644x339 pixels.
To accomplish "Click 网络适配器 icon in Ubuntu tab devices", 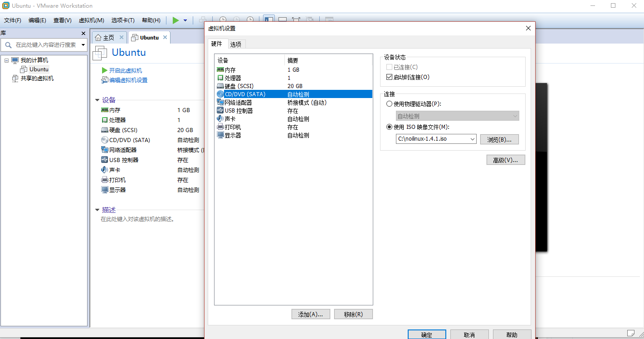I will pos(105,150).
